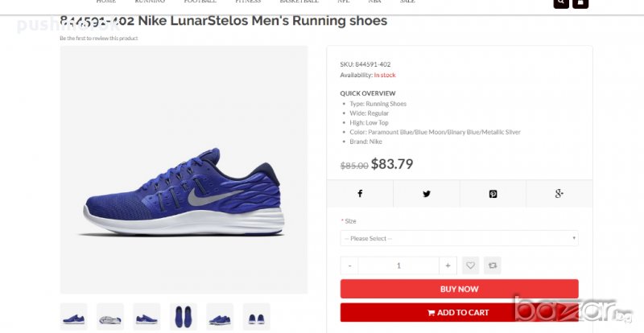644x333 pixels.
Task: Open the Size 'Please Select' dropdown
Action: point(459,239)
